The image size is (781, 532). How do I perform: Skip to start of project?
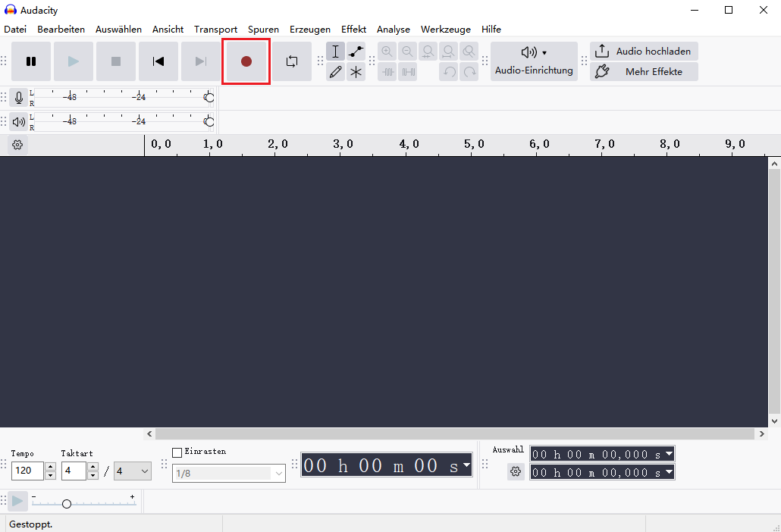point(158,61)
